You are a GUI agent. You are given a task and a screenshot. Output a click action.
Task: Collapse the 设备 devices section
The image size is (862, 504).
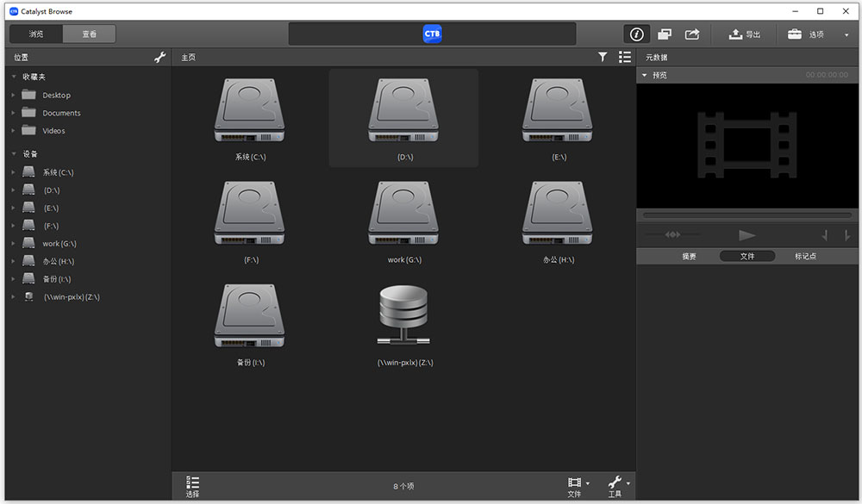coord(14,154)
